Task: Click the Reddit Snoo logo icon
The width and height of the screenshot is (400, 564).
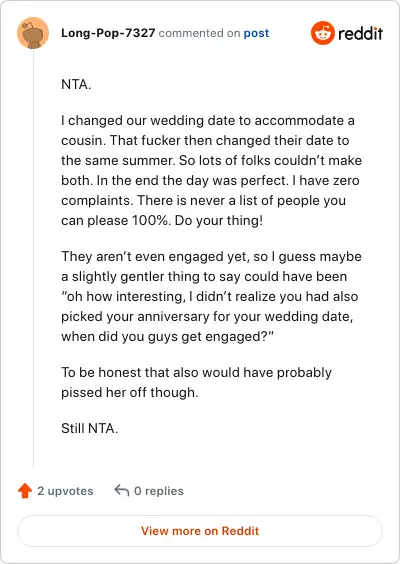Action: [322, 33]
